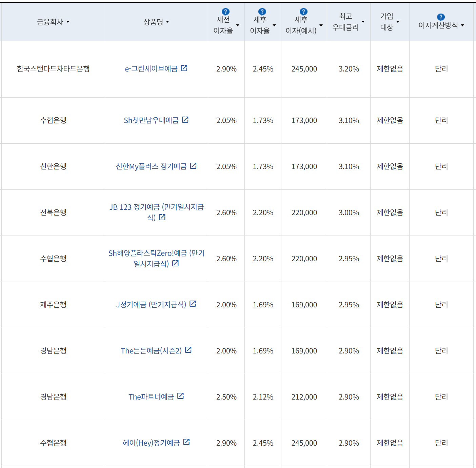Open the 최고 우대금리 sort dropdown
Viewport: 476px width, 468px height.
(363, 22)
